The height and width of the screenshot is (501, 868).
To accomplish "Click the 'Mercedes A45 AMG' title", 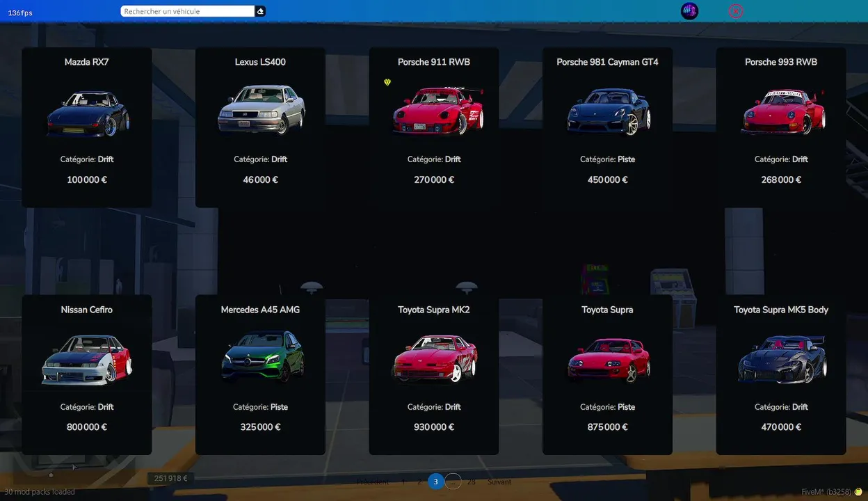I will (260, 310).
